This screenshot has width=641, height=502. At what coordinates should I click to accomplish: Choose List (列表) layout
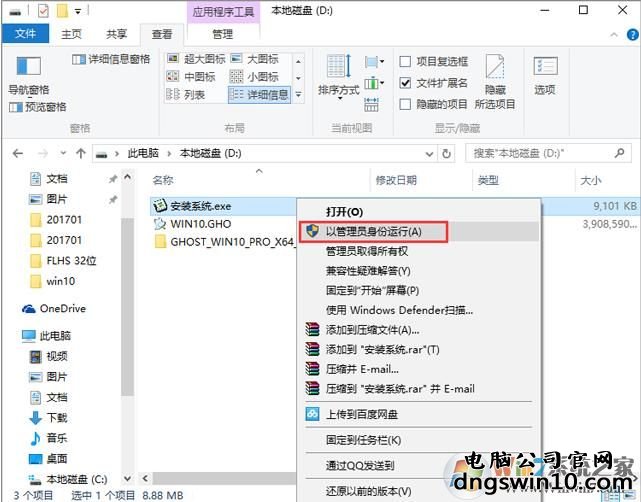click(186, 94)
